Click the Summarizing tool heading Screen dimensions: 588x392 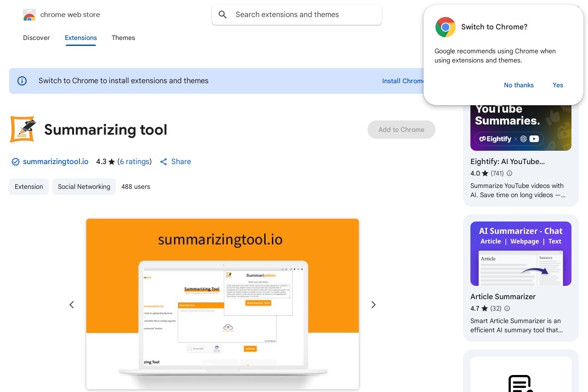[x=106, y=130]
